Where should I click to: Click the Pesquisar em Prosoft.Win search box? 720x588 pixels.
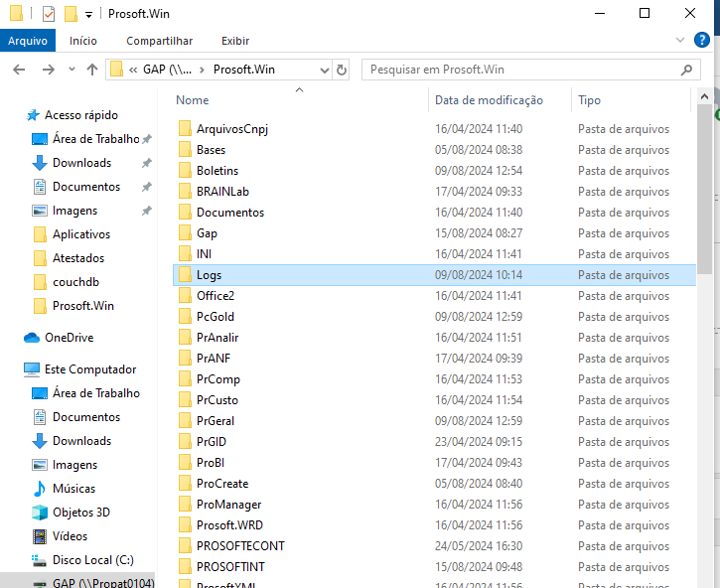point(523,70)
